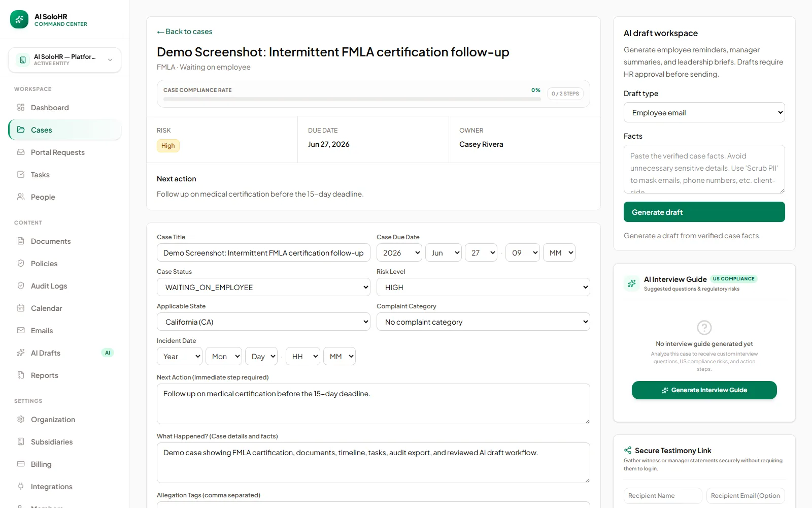The image size is (812, 508).
Task: Open the due date month Jun dropdown
Action: (x=444, y=252)
